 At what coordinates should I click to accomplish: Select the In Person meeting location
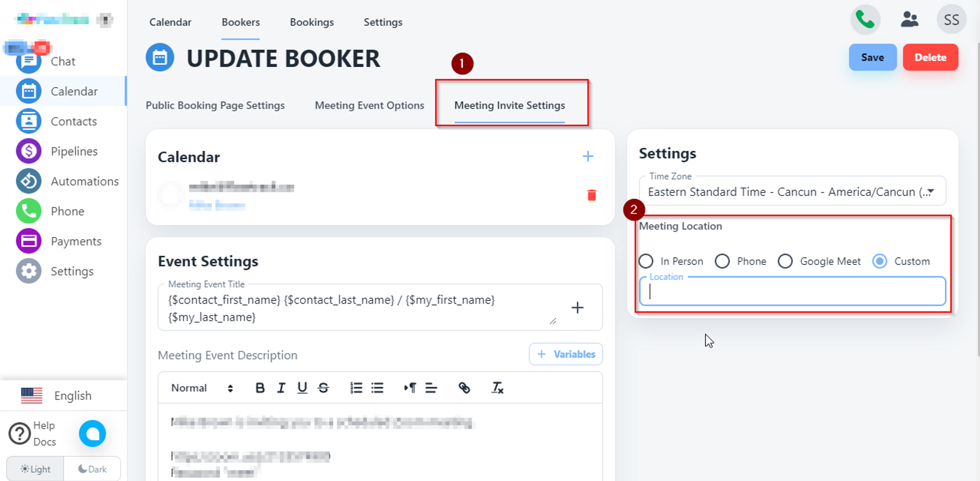pos(646,261)
